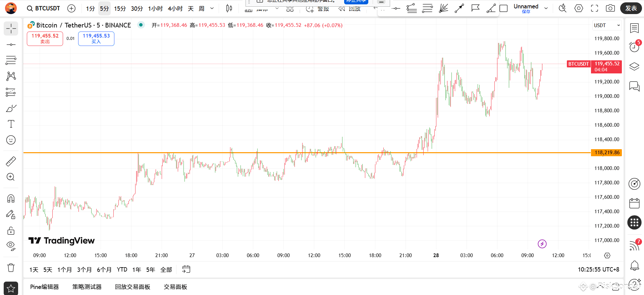
Task: Click the 发表 publish button
Action: click(631, 8)
